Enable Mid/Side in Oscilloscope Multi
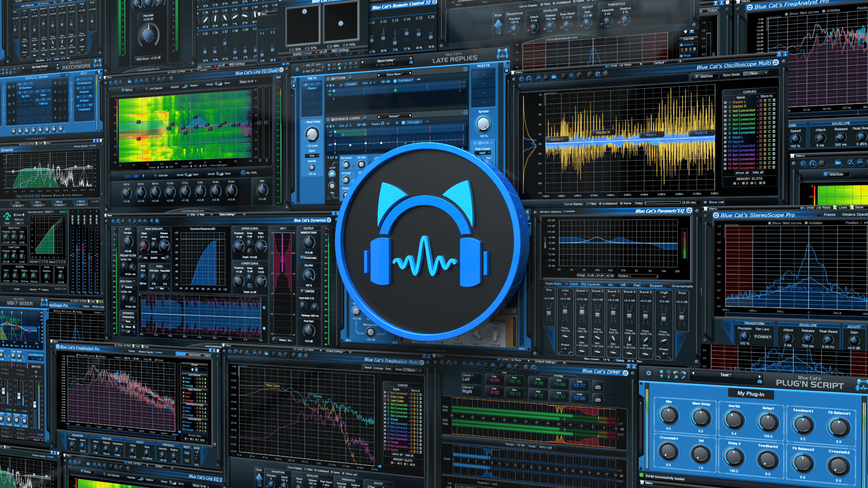Screen dimensions: 868x488 [x=706, y=76]
